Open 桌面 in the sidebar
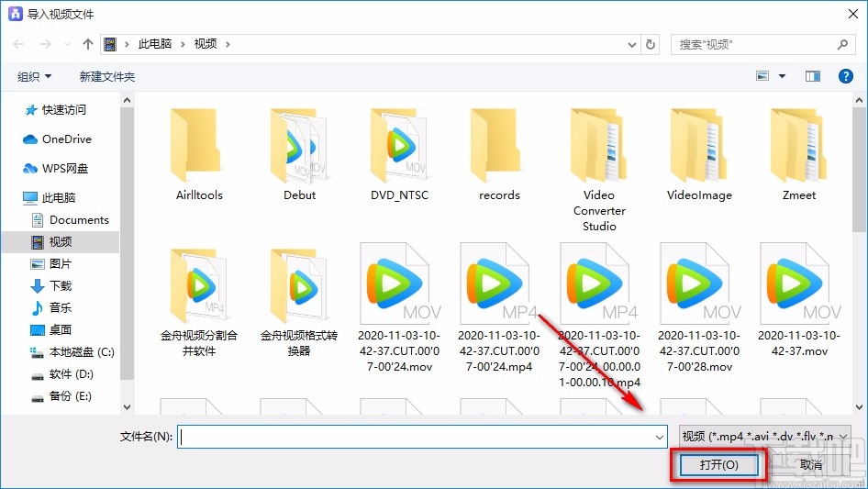This screenshot has width=868, height=489. [x=51, y=329]
